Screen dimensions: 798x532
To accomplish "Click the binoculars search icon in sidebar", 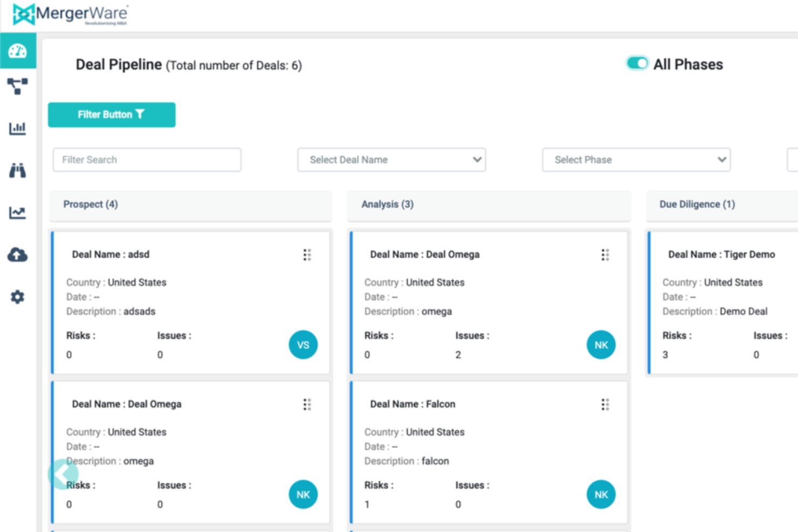I will pyautogui.click(x=18, y=170).
